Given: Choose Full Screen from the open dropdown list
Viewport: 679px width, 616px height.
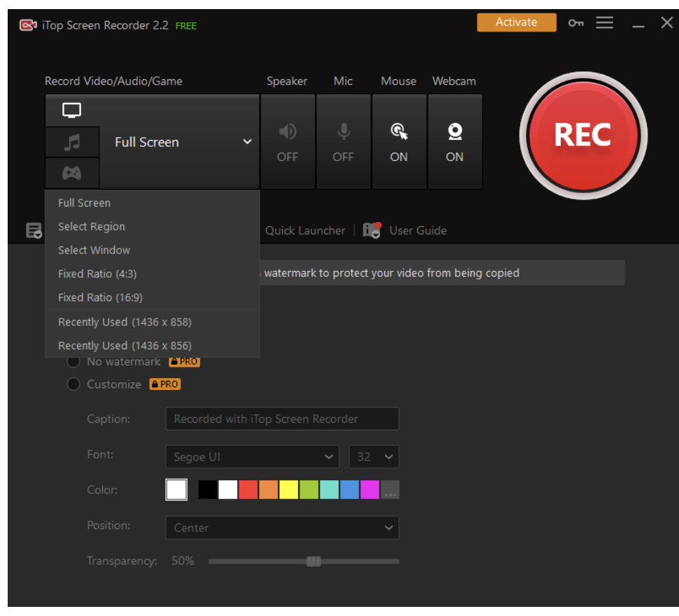Looking at the screenshot, I should click(153, 203).
